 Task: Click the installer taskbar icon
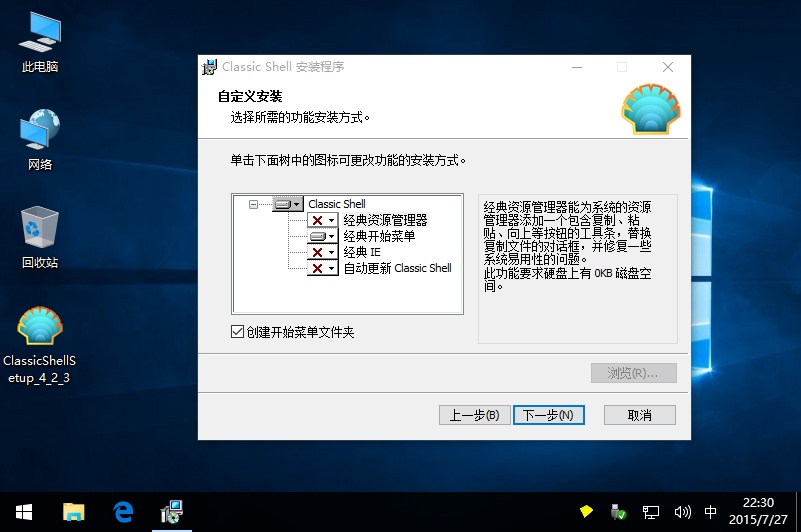(172, 512)
